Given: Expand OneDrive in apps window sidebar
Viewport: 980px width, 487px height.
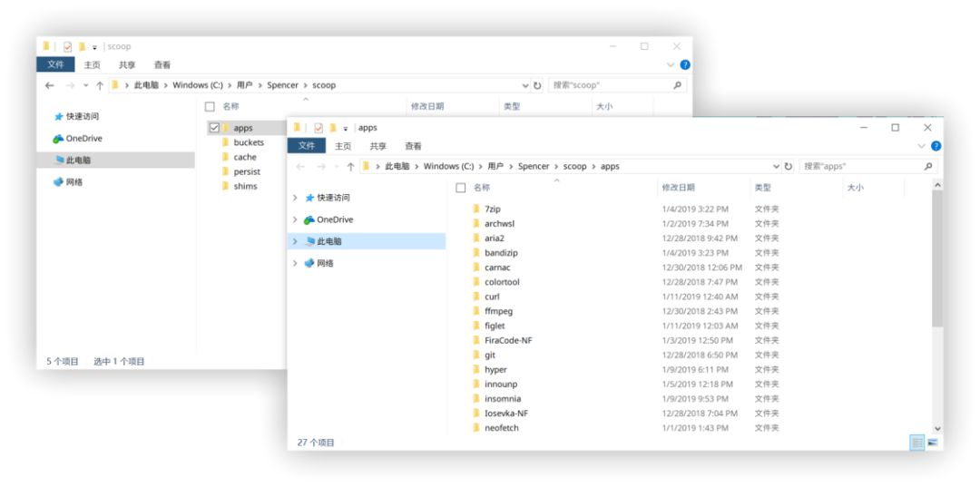Looking at the screenshot, I should [x=295, y=219].
